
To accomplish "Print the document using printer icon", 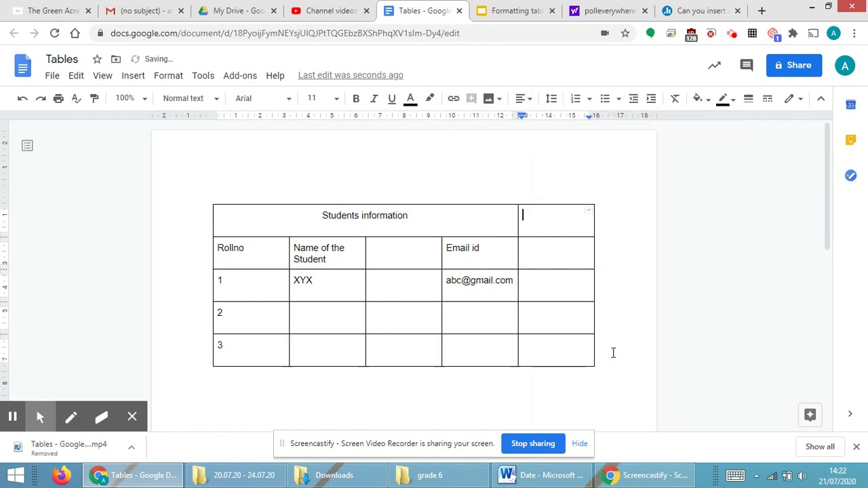I will click(58, 99).
